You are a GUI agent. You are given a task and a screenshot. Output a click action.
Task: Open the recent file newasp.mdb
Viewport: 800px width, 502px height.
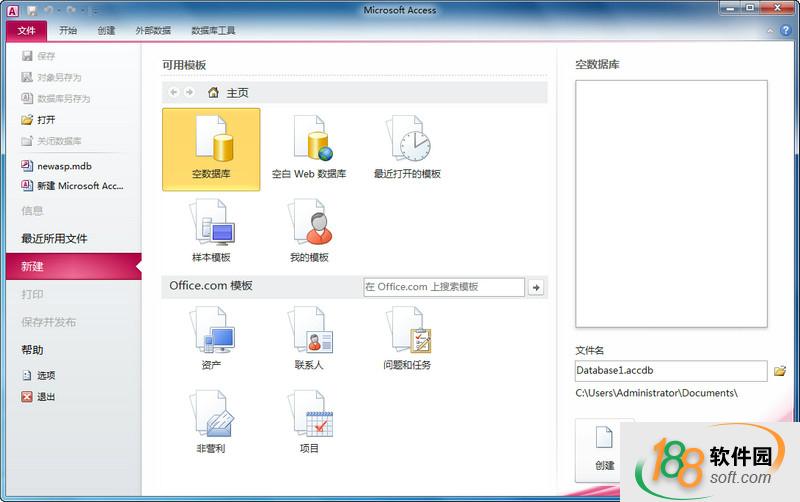point(57,166)
